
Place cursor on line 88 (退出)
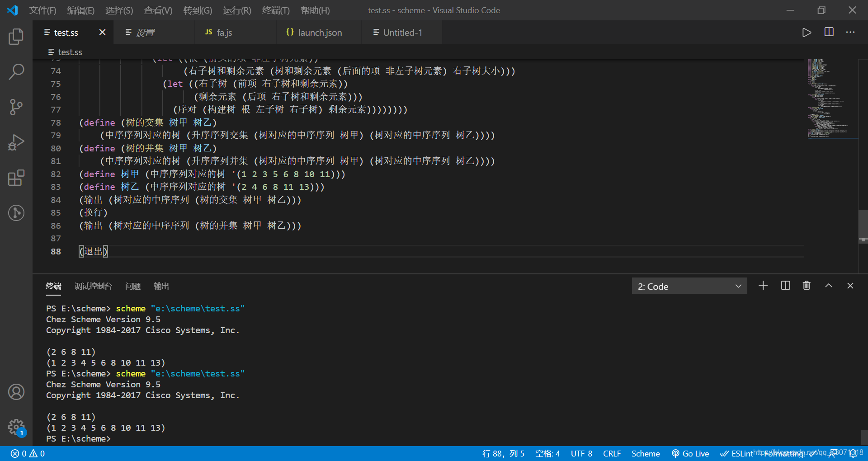tap(94, 251)
